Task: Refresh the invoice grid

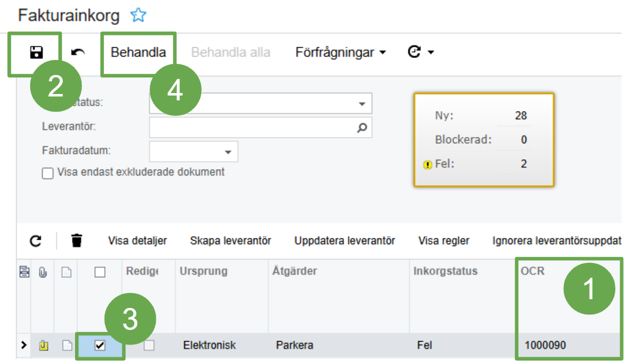Action: pos(36,241)
